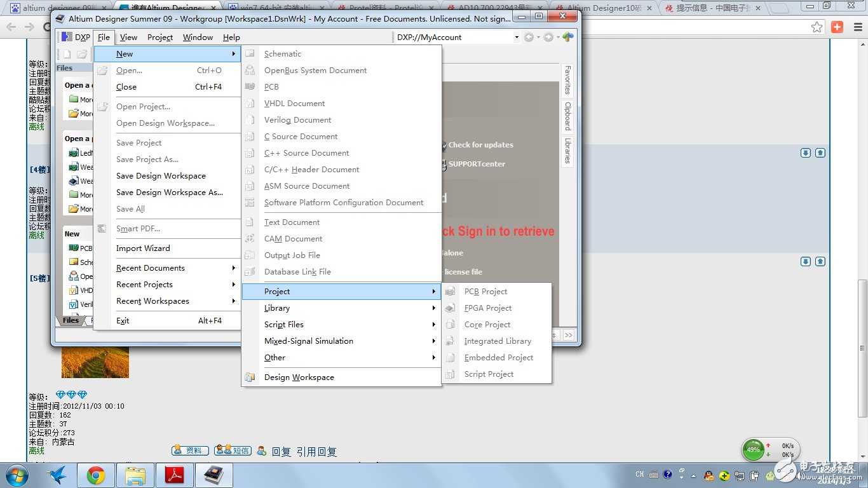Viewport: 868px width, 488px height.
Task: Open Adobe Reader from the taskbar
Action: [174, 475]
